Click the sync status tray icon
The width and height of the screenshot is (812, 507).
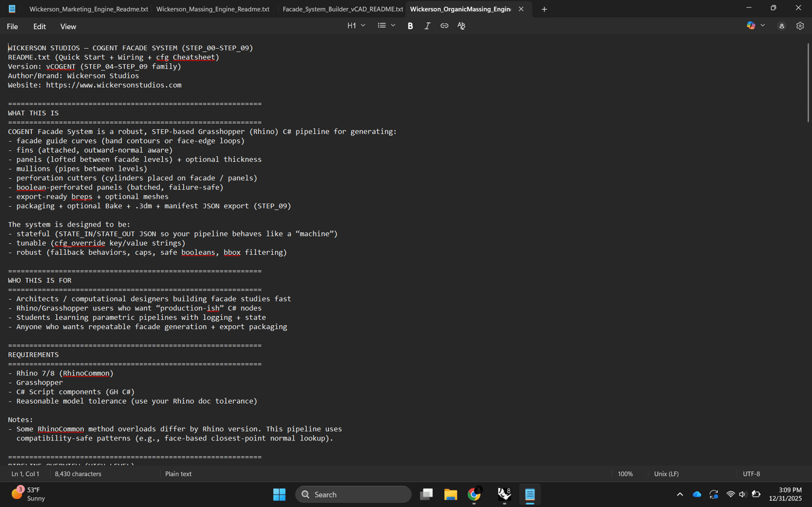714,495
